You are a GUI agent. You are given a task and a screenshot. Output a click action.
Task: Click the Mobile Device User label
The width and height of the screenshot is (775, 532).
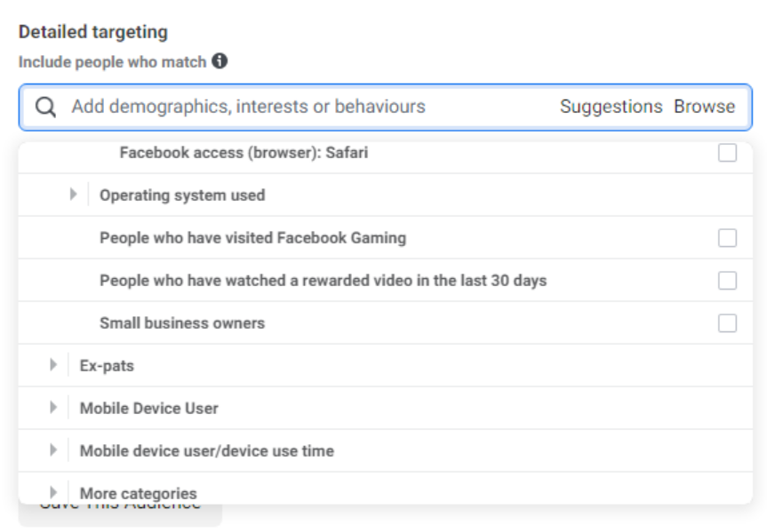(x=148, y=409)
